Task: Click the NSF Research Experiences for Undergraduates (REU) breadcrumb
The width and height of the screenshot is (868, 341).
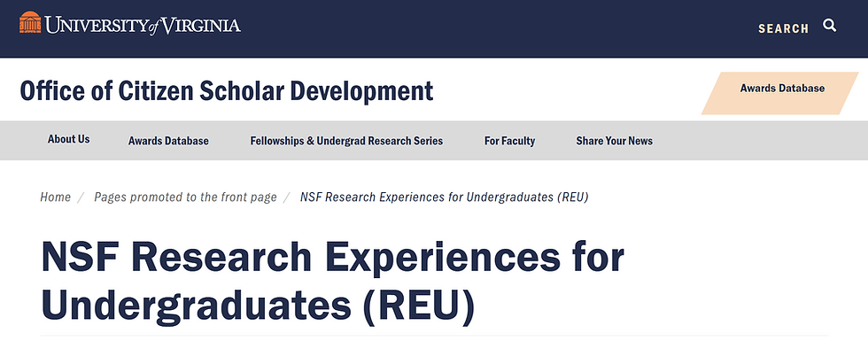Action: point(444,197)
